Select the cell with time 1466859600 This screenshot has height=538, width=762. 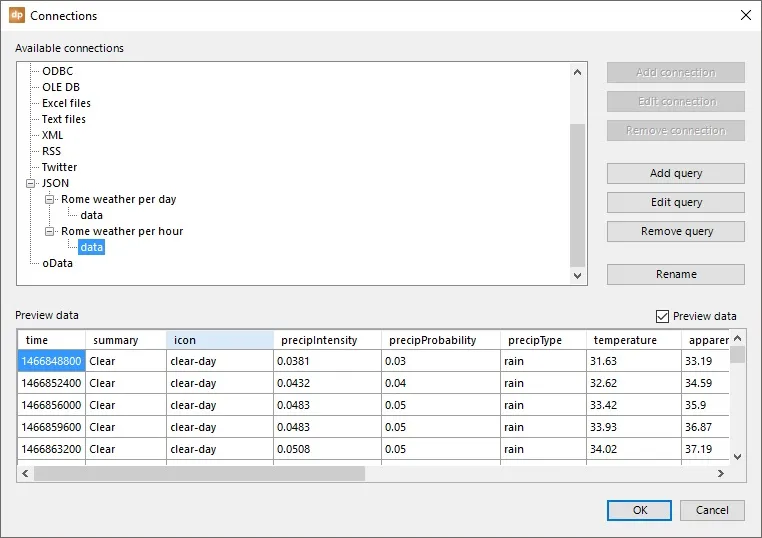[52, 427]
